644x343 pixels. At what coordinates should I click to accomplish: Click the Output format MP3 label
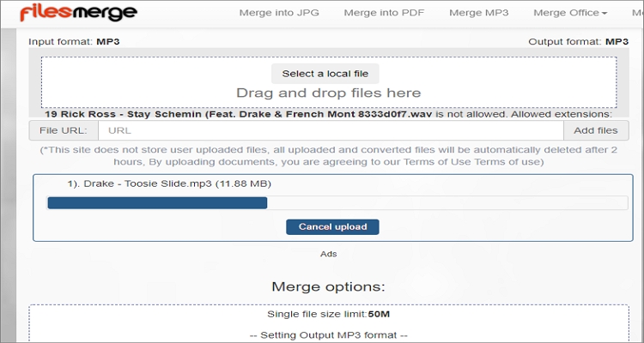pos(578,41)
